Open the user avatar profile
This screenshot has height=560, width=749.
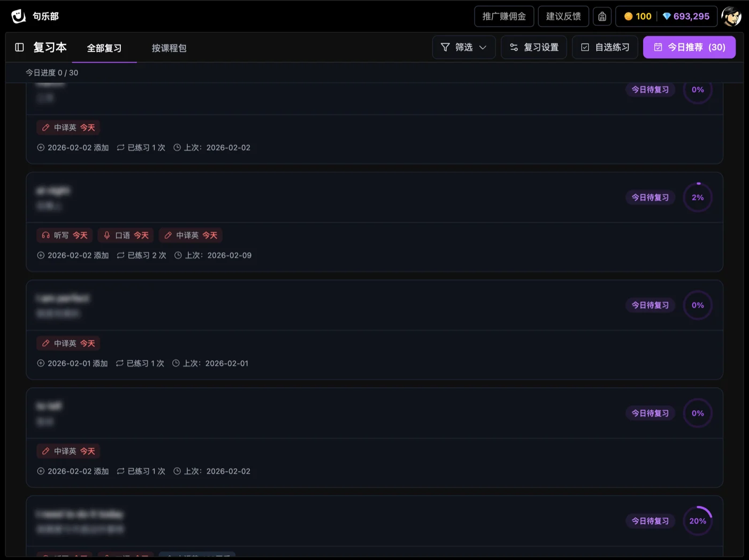(731, 17)
